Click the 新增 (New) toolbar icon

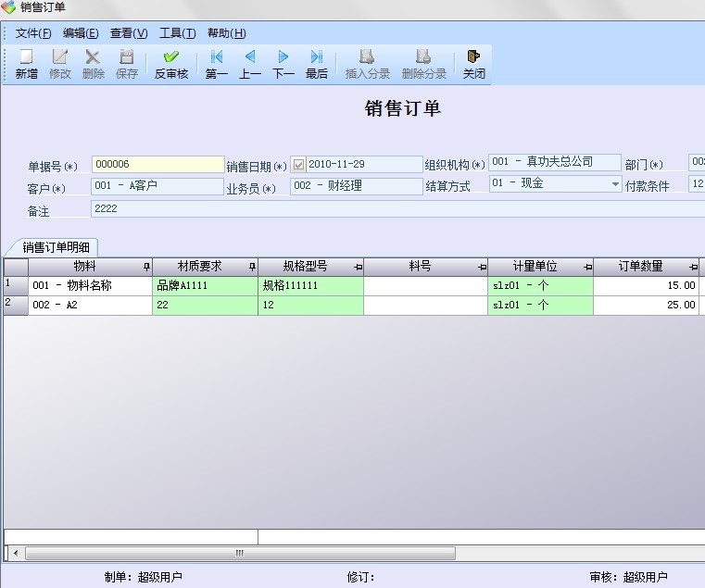[x=26, y=57]
